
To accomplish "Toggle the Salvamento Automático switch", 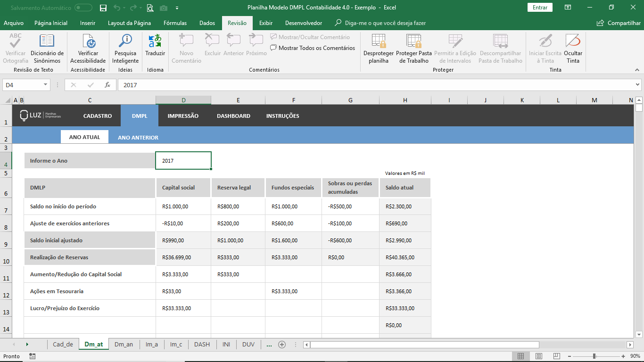I will (x=83, y=8).
